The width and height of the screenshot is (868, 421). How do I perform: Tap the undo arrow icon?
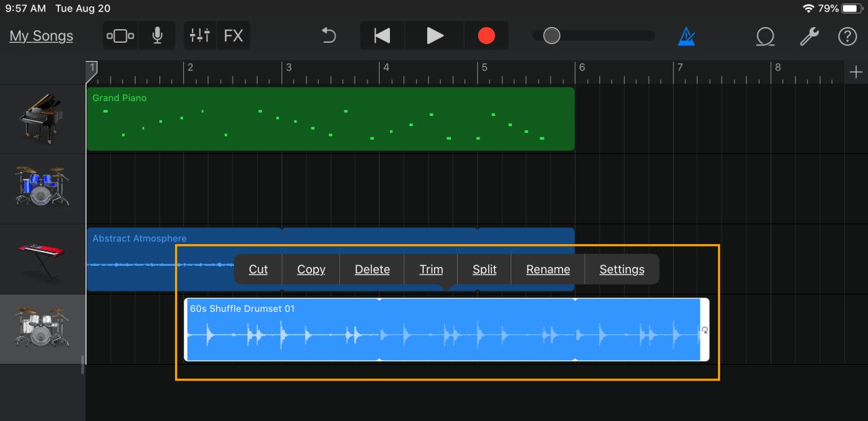coord(328,35)
